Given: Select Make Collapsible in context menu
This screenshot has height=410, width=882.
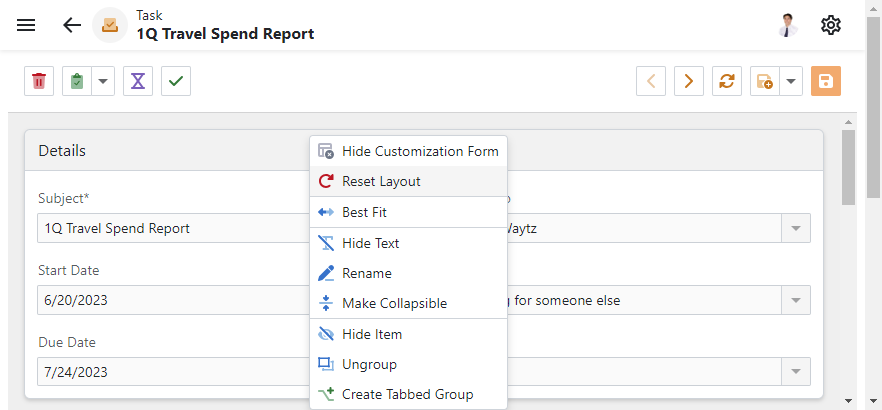Looking at the screenshot, I should (x=394, y=303).
